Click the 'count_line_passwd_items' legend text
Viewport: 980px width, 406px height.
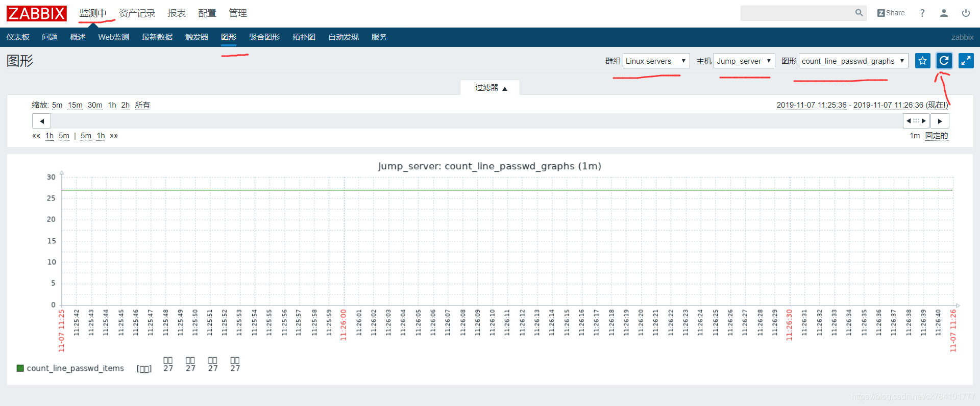(x=76, y=368)
